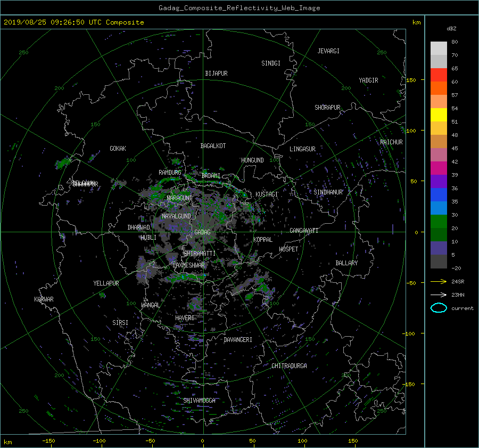
Task: Click the yellow 24SR arrow legend icon
Action: click(439, 282)
